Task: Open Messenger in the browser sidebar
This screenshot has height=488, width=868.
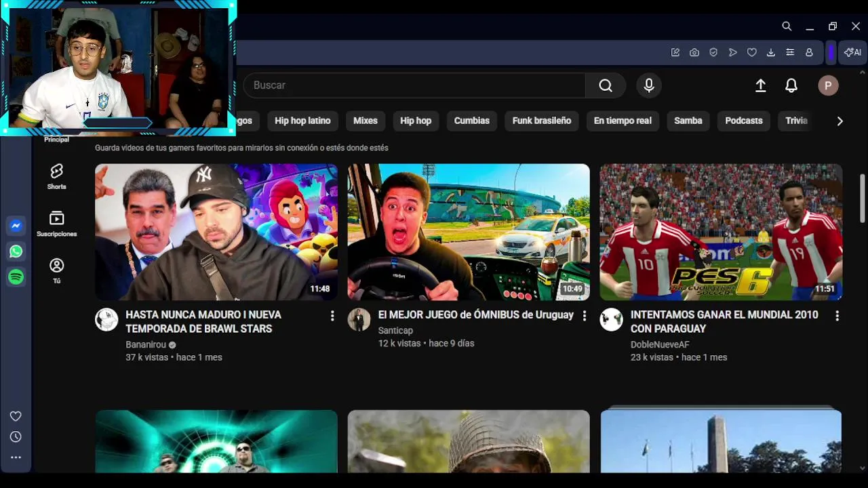Action: point(16,226)
